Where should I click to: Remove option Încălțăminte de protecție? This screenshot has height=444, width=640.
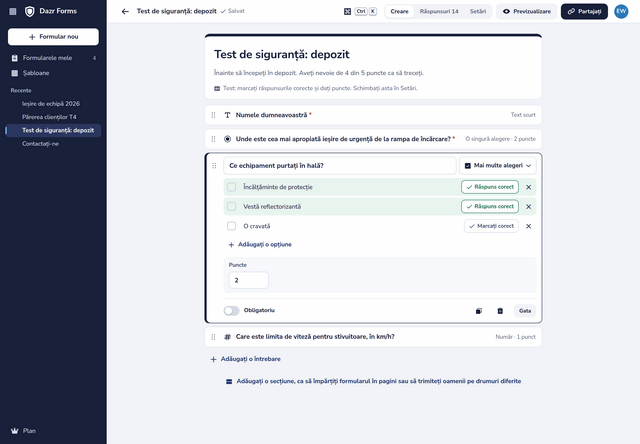point(529,187)
